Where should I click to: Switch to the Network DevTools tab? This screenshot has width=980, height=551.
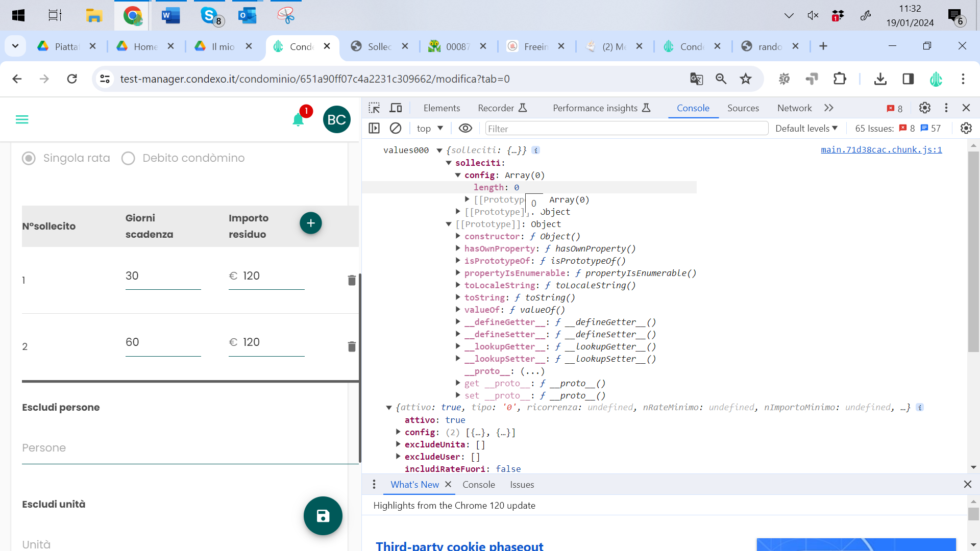click(x=794, y=108)
